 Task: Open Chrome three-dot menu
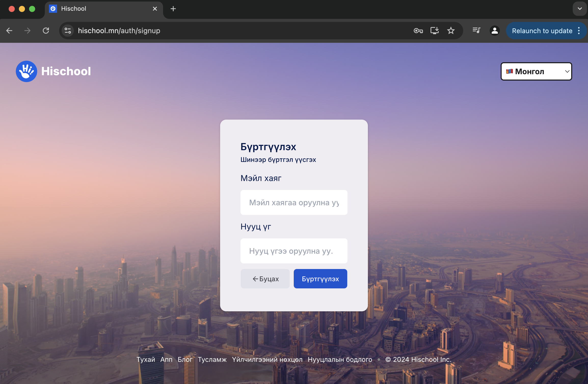point(579,31)
